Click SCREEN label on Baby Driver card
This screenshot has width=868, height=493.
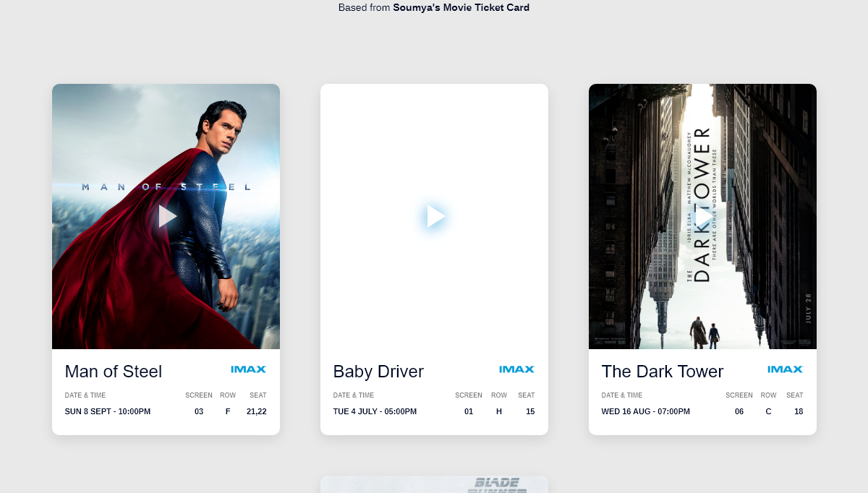point(469,395)
